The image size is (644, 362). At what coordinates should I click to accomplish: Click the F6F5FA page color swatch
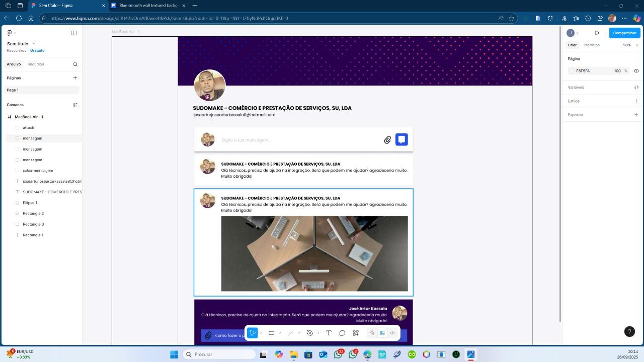(572, 71)
